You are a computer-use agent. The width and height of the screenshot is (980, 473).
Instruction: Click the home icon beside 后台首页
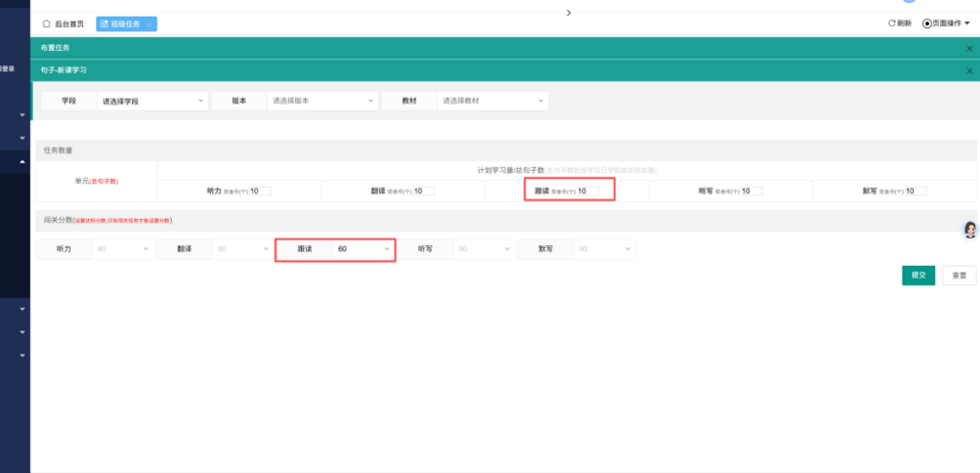(x=46, y=23)
